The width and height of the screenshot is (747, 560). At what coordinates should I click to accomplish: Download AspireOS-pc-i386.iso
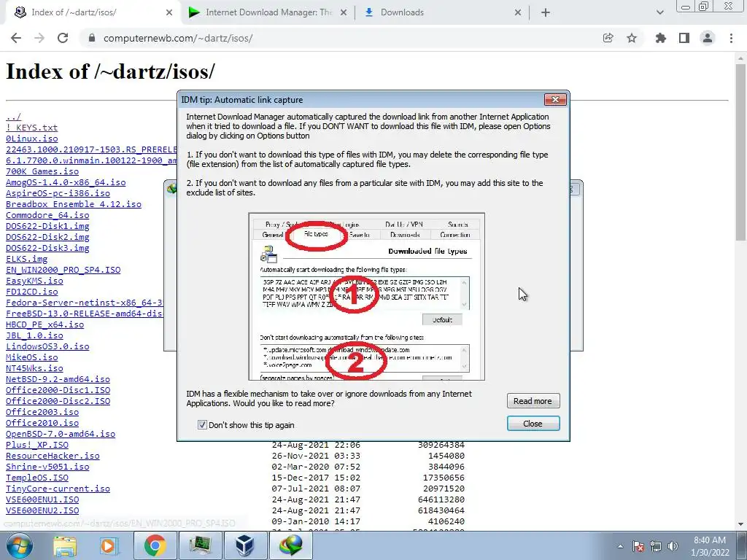pyautogui.click(x=58, y=193)
